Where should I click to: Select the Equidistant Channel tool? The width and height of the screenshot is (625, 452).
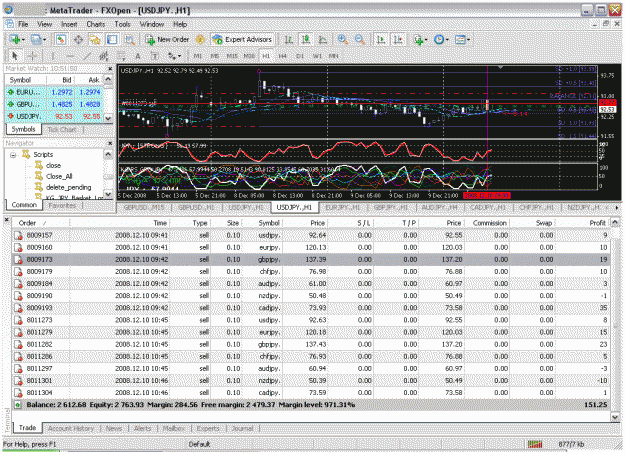click(x=104, y=56)
